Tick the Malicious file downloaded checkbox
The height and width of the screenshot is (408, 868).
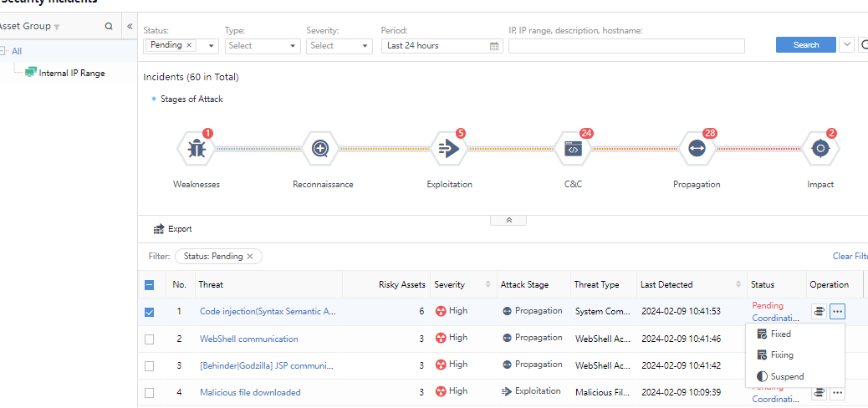tap(150, 392)
